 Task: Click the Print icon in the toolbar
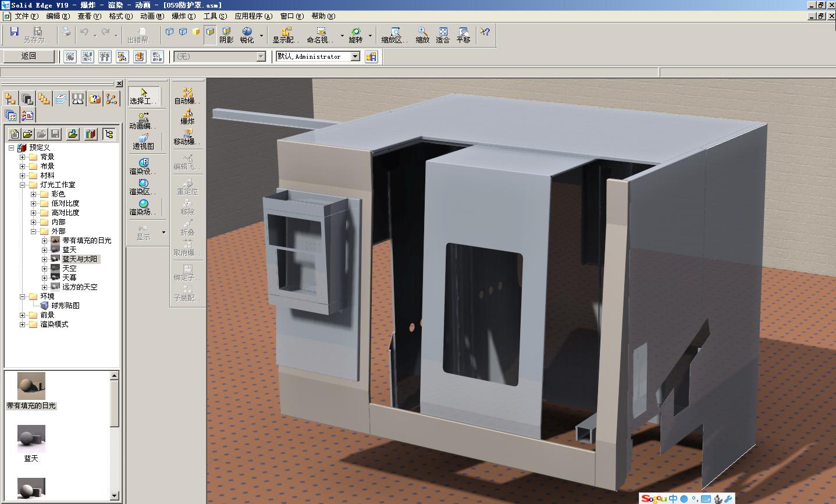[x=66, y=32]
